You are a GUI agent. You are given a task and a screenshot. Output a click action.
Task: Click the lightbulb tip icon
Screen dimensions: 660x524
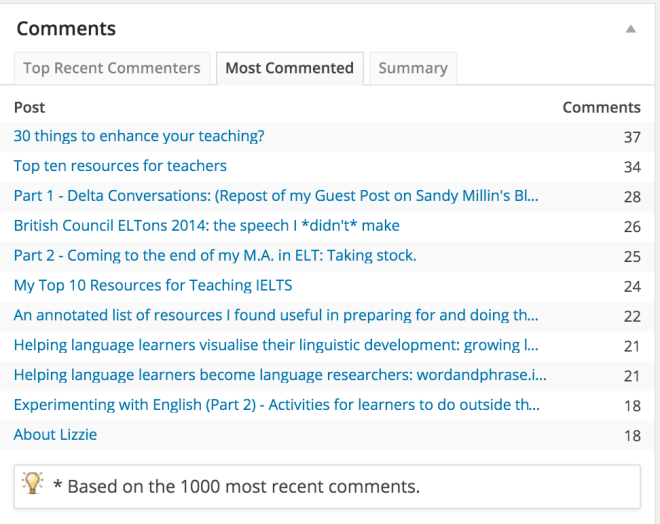coord(33,484)
